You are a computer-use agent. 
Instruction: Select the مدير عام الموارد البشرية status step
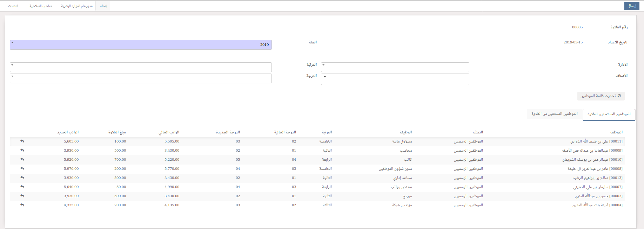pos(77,6)
